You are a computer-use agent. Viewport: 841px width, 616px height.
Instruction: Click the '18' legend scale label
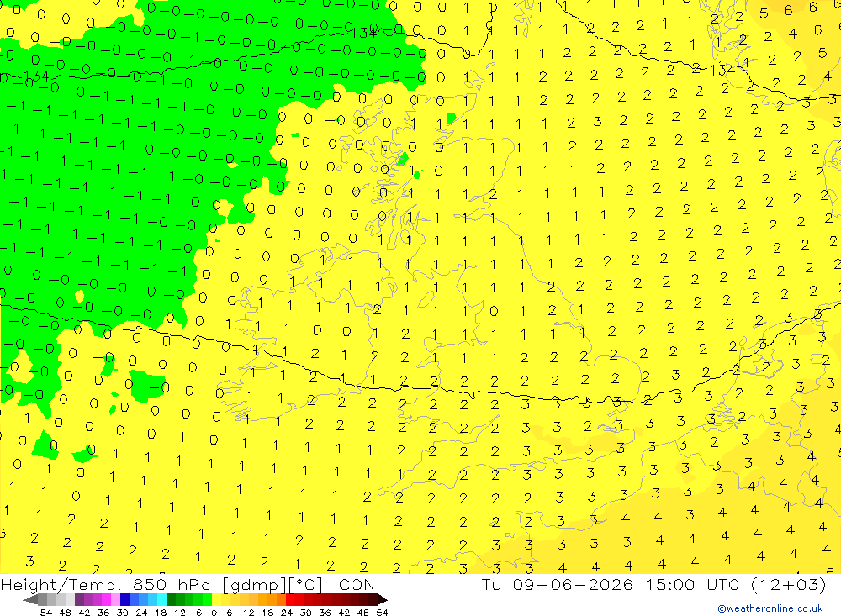(267, 613)
